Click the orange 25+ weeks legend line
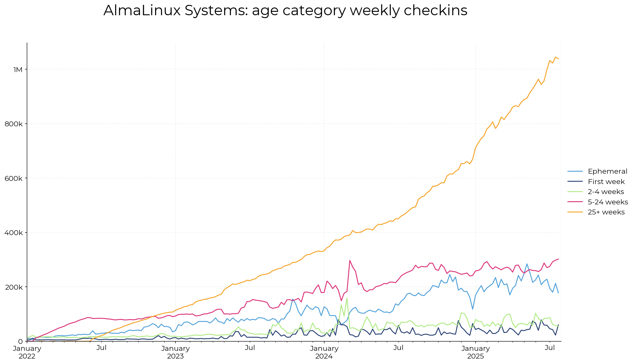The image size is (635, 364). 575,212
